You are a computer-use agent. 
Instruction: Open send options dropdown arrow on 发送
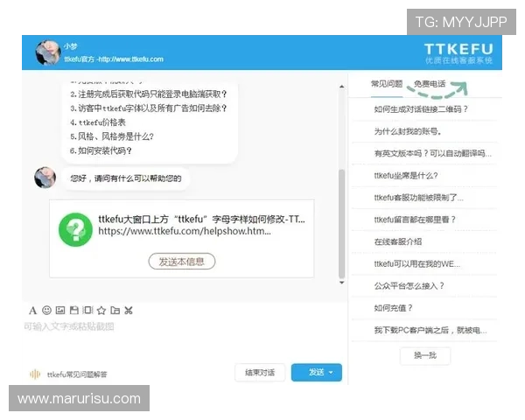[x=331, y=373]
